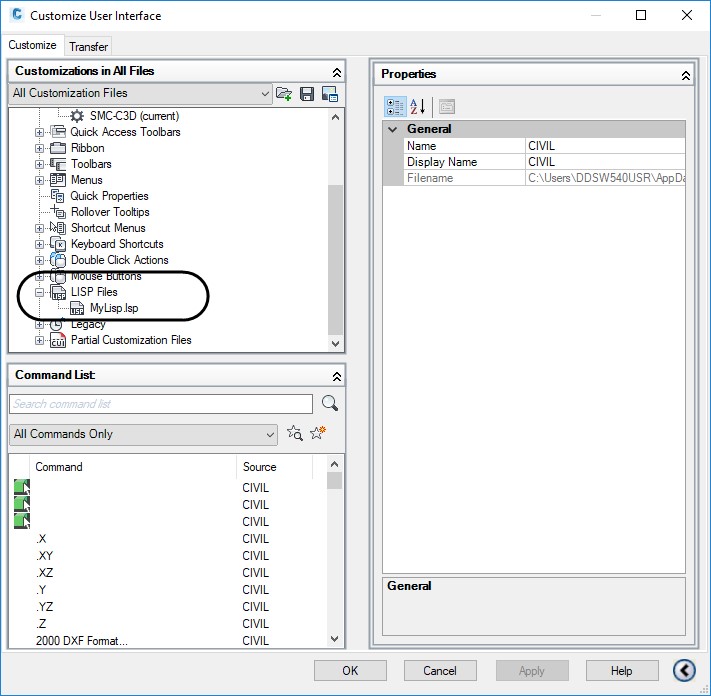Select the SMC-C3D (current) workspace
711x696 pixels.
point(134,116)
